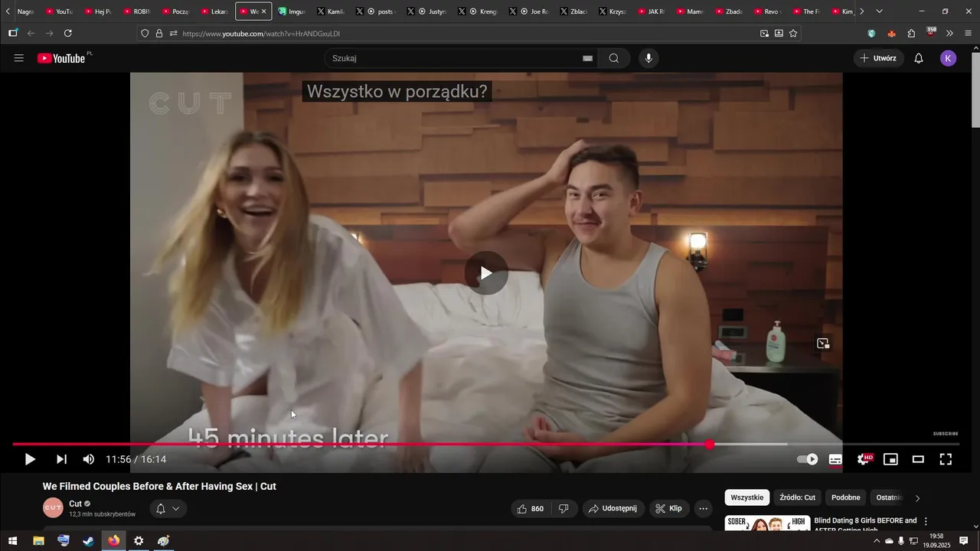Open the Firefox sidebar toggle button

(x=13, y=34)
